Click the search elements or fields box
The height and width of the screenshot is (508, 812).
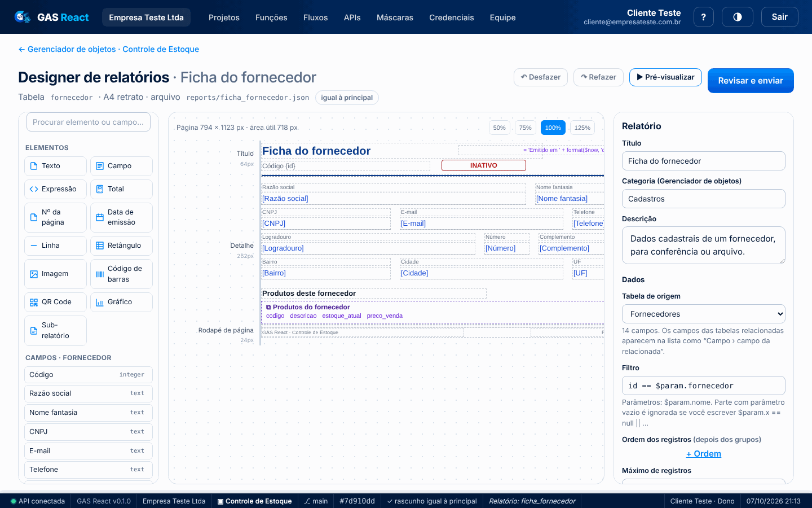click(x=89, y=122)
